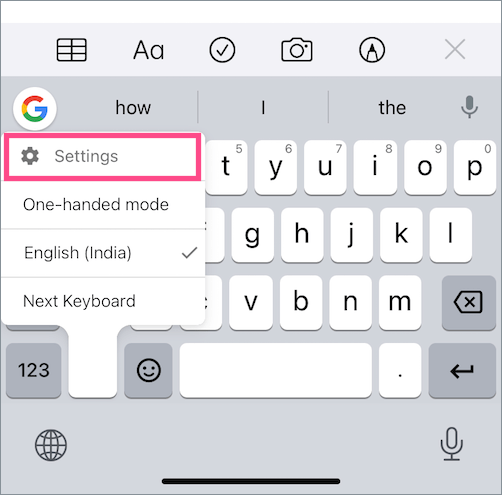The width and height of the screenshot is (502, 495).
Task: Pick the word suggestion "how"
Action: (133, 108)
